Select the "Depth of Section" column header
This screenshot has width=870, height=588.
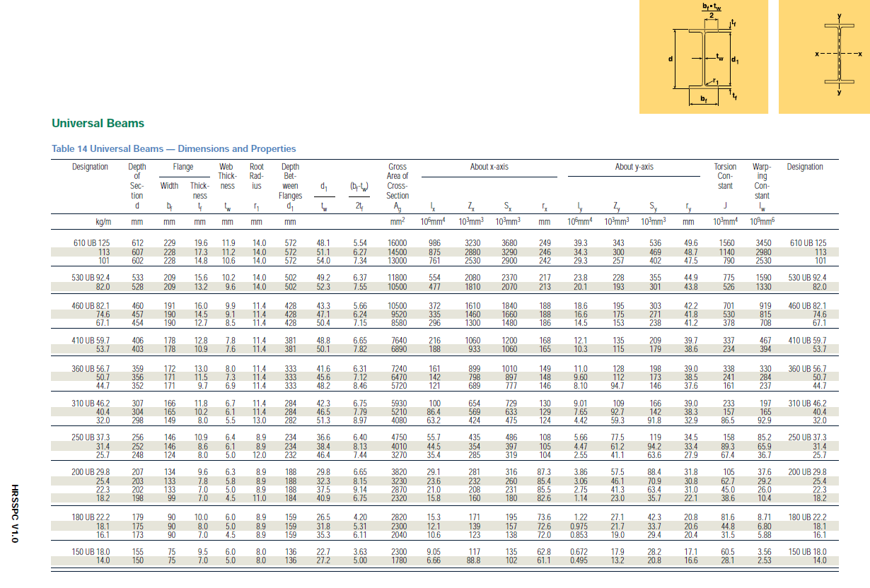137,181
